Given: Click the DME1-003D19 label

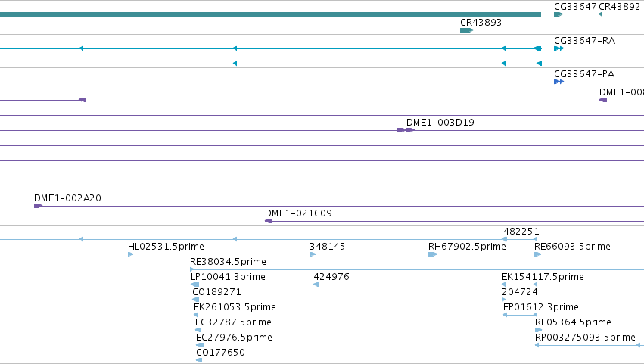Looking at the screenshot, I should (440, 123).
